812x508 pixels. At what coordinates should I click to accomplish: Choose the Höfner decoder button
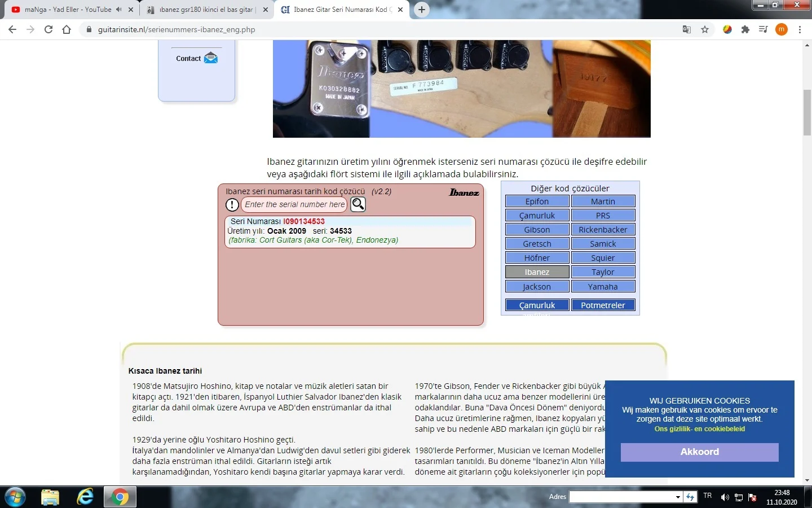(537, 258)
